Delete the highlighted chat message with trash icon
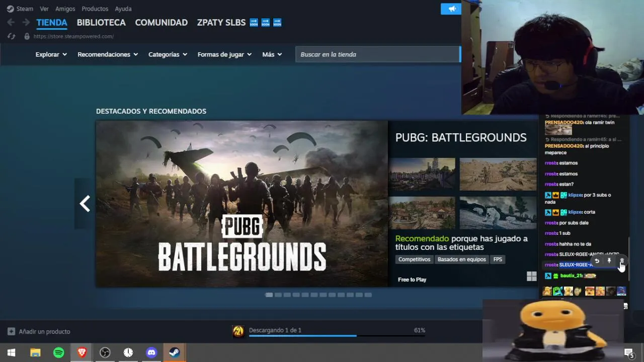 coord(622,261)
